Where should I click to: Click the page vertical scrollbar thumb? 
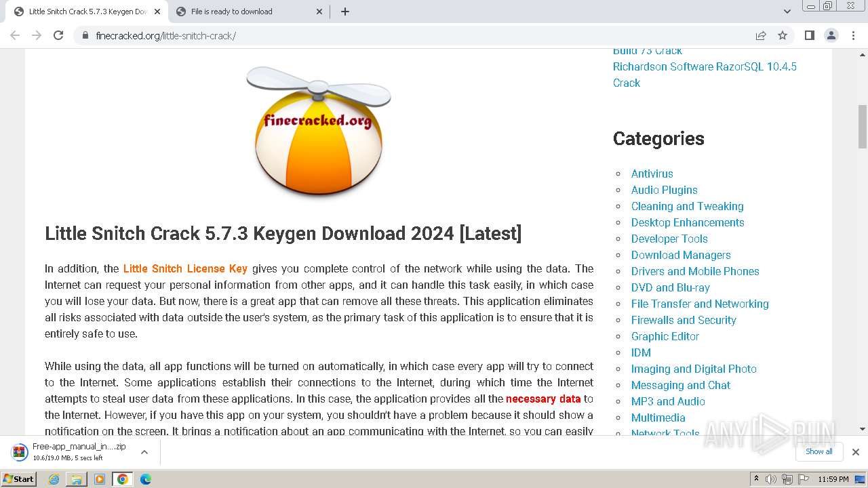tap(863, 127)
